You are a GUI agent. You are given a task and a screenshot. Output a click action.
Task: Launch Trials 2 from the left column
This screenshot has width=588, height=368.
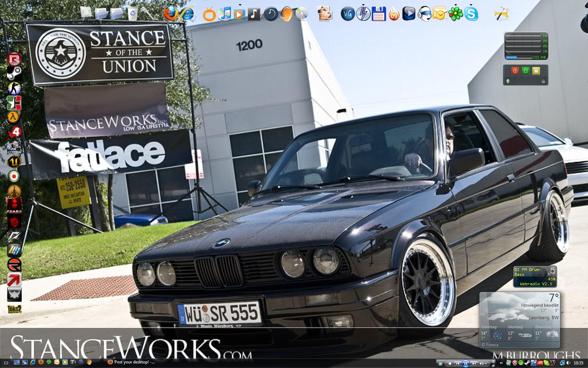(14, 309)
